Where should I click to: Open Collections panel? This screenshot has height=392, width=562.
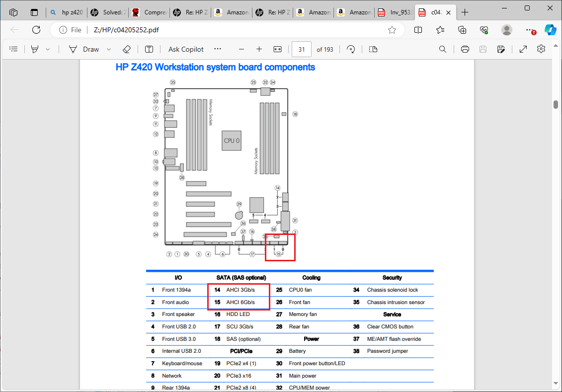pyautogui.click(x=462, y=30)
